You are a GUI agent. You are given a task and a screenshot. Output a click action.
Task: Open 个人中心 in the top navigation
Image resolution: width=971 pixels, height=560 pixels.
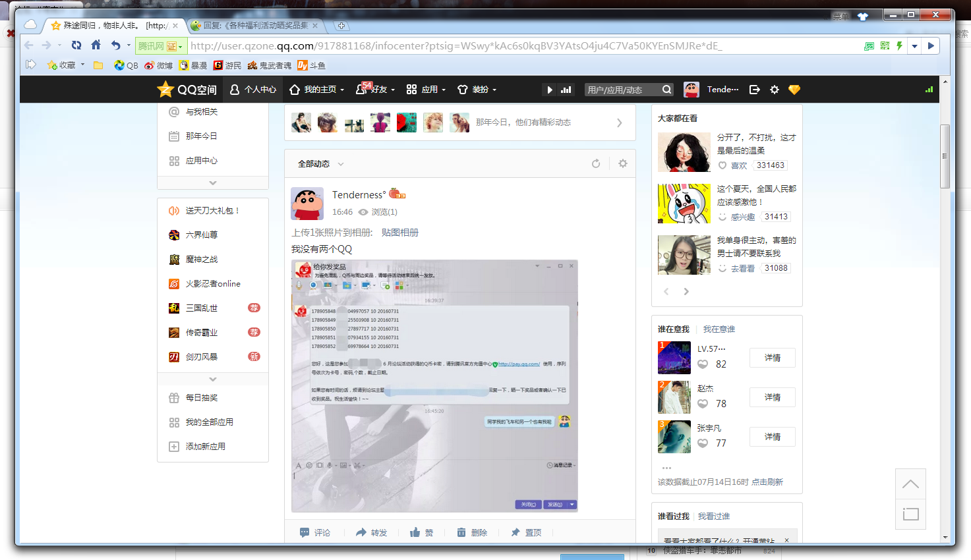253,90
